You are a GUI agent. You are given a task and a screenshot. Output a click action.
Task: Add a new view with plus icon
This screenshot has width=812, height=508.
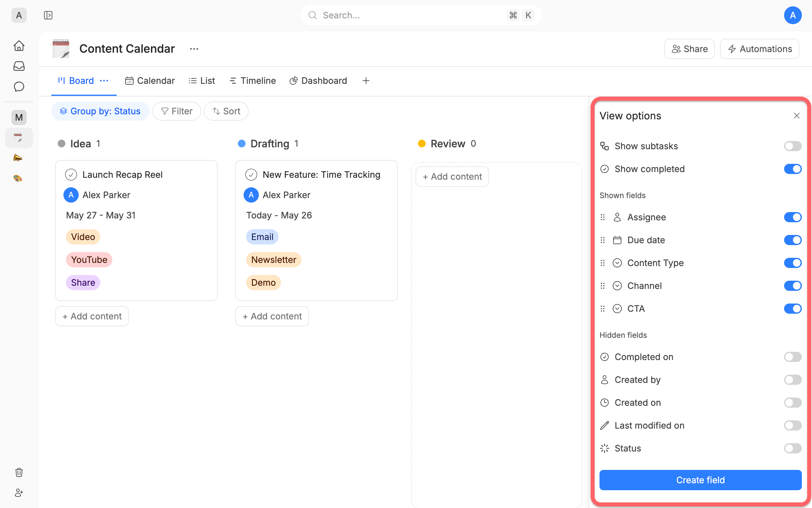point(366,81)
